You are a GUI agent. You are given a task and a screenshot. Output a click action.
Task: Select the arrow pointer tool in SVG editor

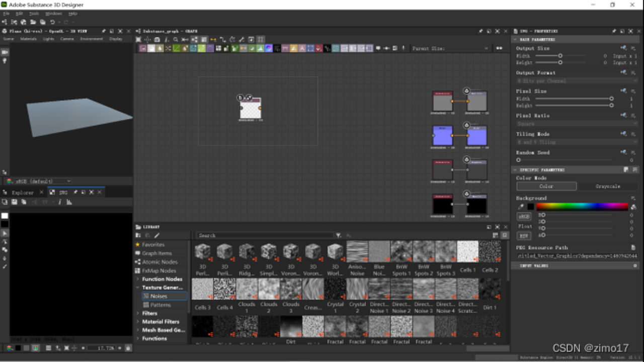tap(5, 233)
